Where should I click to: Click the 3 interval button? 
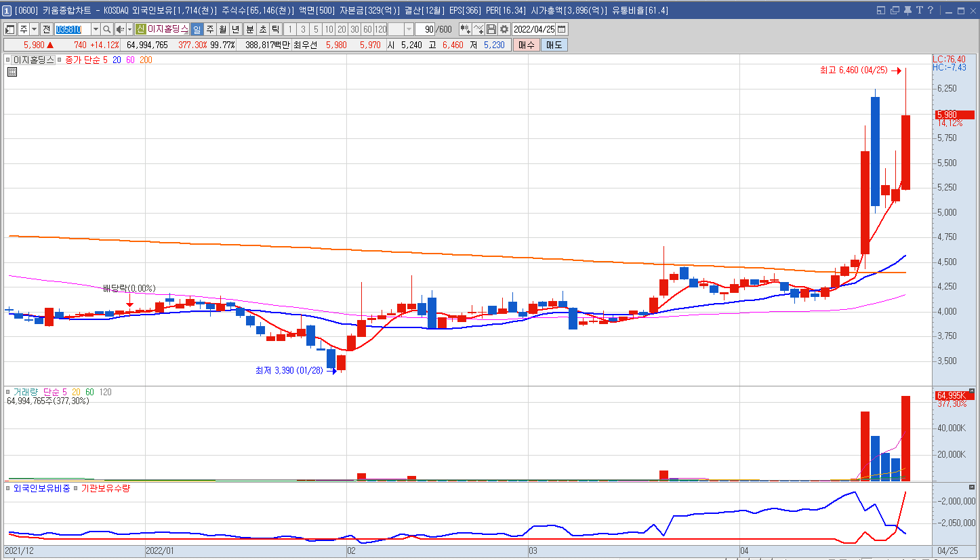[303, 29]
